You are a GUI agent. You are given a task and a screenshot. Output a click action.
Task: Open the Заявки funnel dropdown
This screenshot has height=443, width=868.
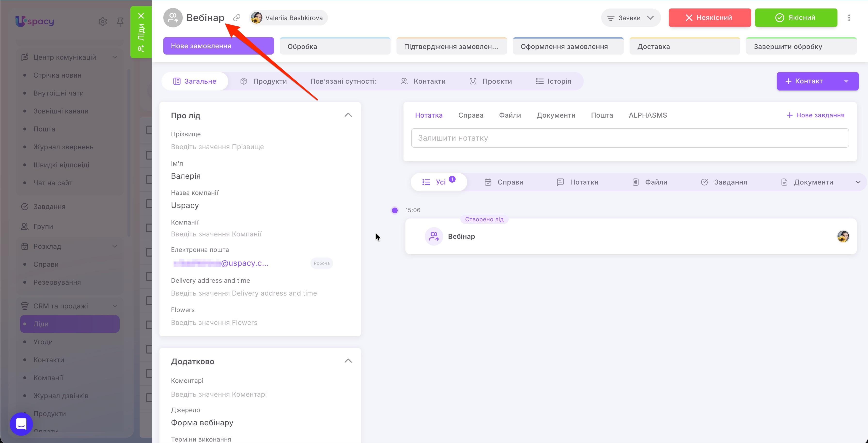(631, 17)
